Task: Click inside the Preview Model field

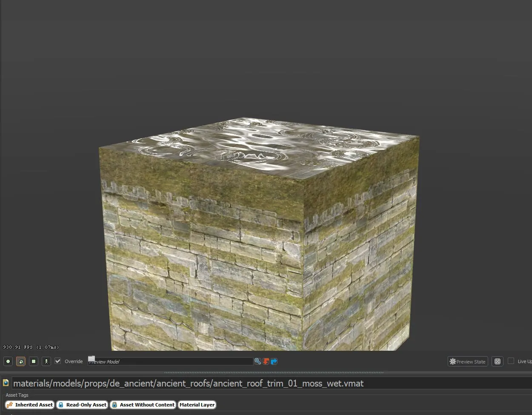Action: (x=170, y=361)
